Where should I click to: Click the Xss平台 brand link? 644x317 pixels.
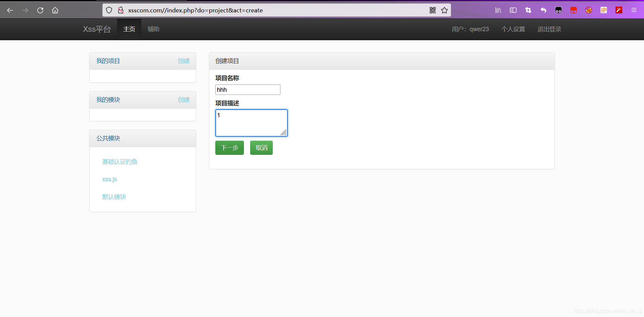pos(97,29)
